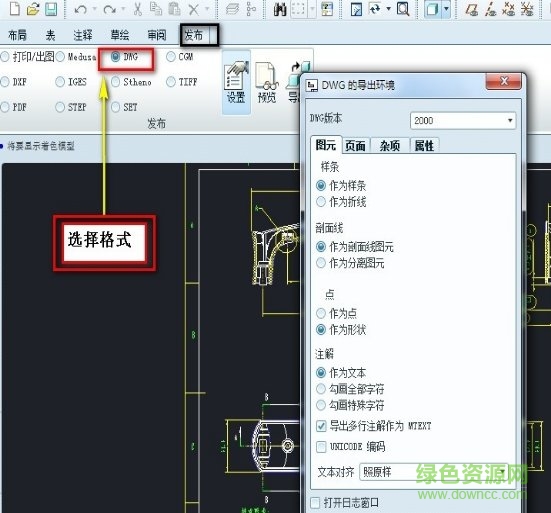Click the zoom magnifier icon

403,9
